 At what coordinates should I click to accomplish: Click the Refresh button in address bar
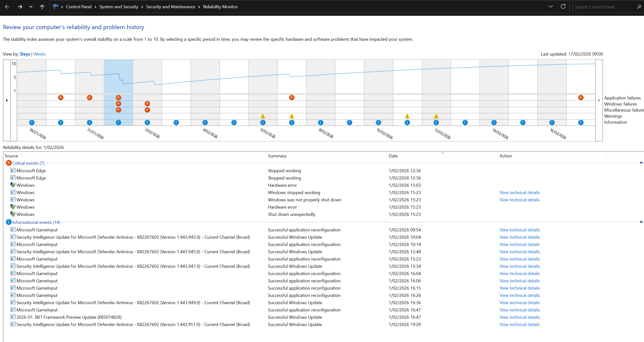[563, 7]
